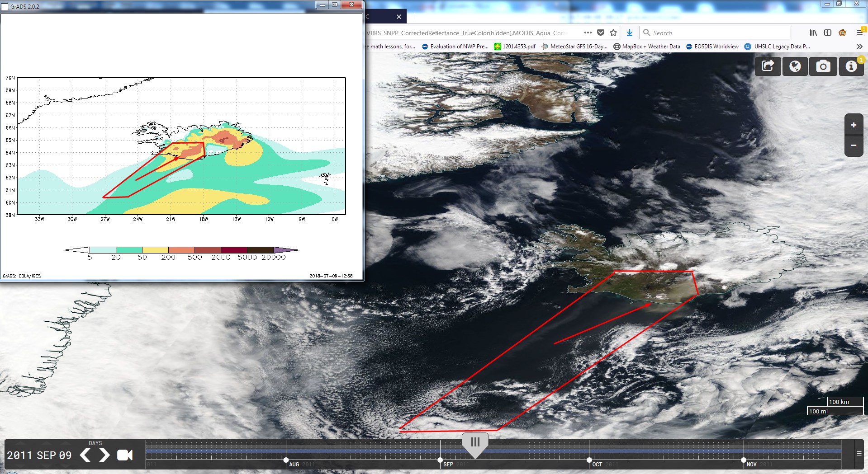Open 'MapBox + Weather Data' bookmark
The width and height of the screenshot is (868, 474).
tap(647, 47)
